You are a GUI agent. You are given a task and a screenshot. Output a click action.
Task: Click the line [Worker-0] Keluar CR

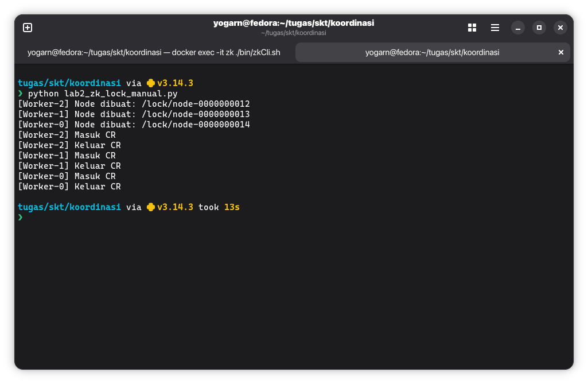tap(69, 187)
